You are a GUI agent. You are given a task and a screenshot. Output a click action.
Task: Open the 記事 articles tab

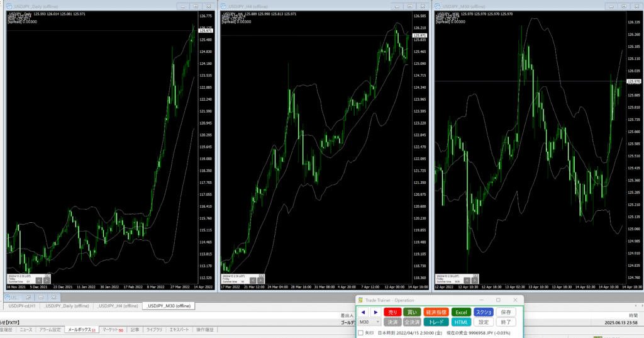[135, 330]
